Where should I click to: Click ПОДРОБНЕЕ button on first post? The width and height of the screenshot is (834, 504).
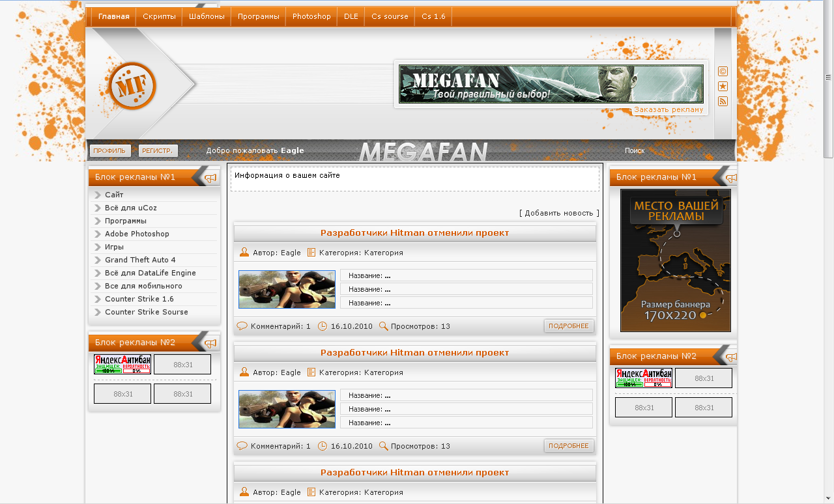point(569,326)
